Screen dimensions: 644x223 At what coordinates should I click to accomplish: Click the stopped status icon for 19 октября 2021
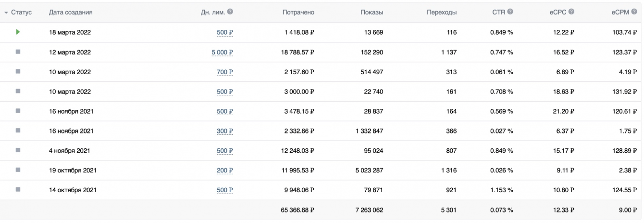point(18,170)
